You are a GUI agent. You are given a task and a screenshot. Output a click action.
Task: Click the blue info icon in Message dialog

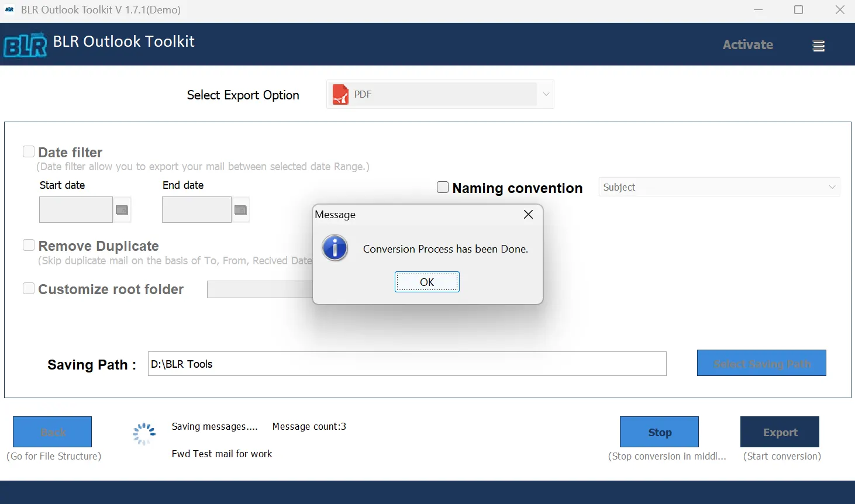tap(335, 248)
